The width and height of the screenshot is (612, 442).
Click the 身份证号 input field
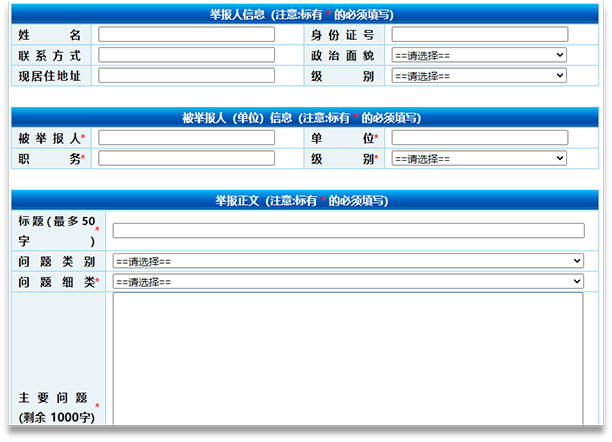[x=480, y=34]
